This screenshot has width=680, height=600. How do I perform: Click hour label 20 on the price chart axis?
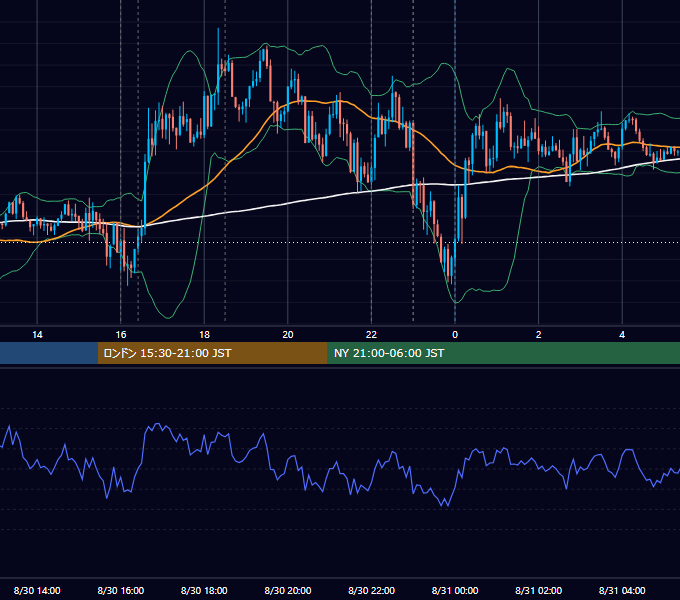click(x=288, y=335)
